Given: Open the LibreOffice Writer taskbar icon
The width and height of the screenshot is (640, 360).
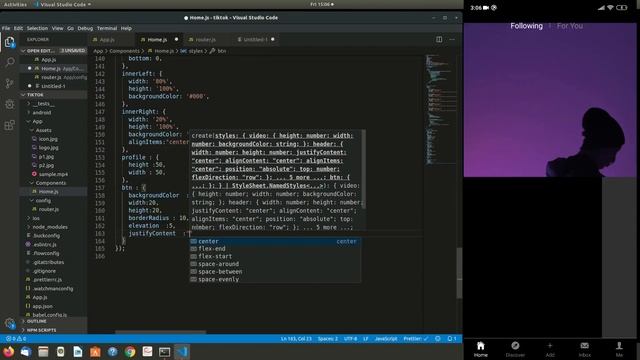Looking at the screenshot, I should coord(78,351).
